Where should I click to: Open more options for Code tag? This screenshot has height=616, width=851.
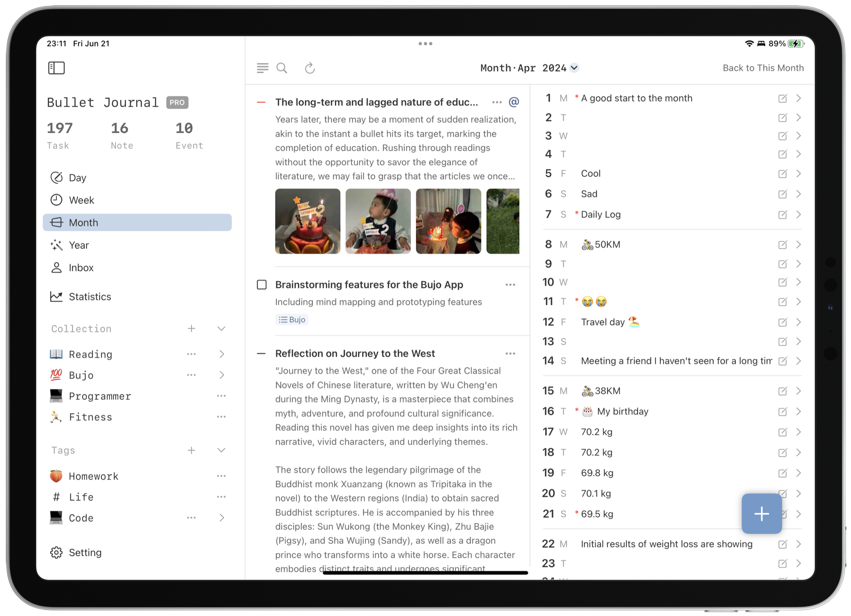coord(191,517)
